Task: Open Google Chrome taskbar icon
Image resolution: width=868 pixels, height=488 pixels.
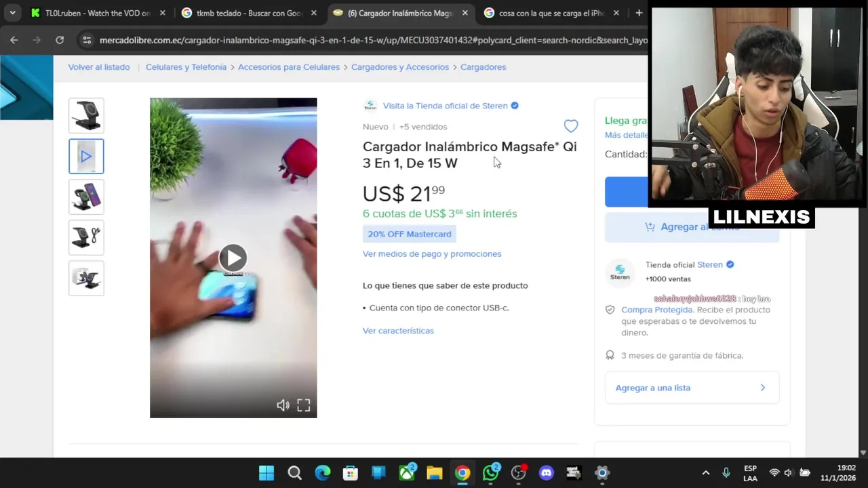Action: (x=462, y=473)
